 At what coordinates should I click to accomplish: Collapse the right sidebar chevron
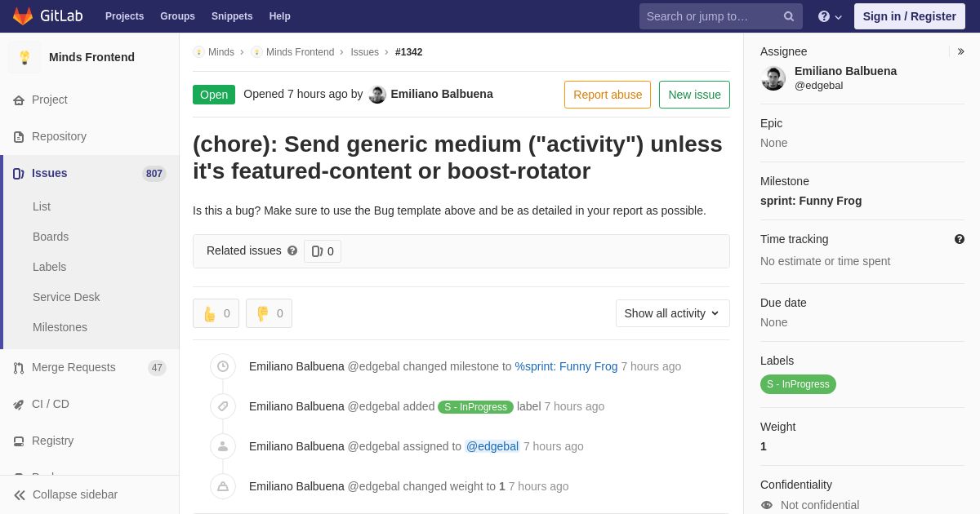point(960,51)
